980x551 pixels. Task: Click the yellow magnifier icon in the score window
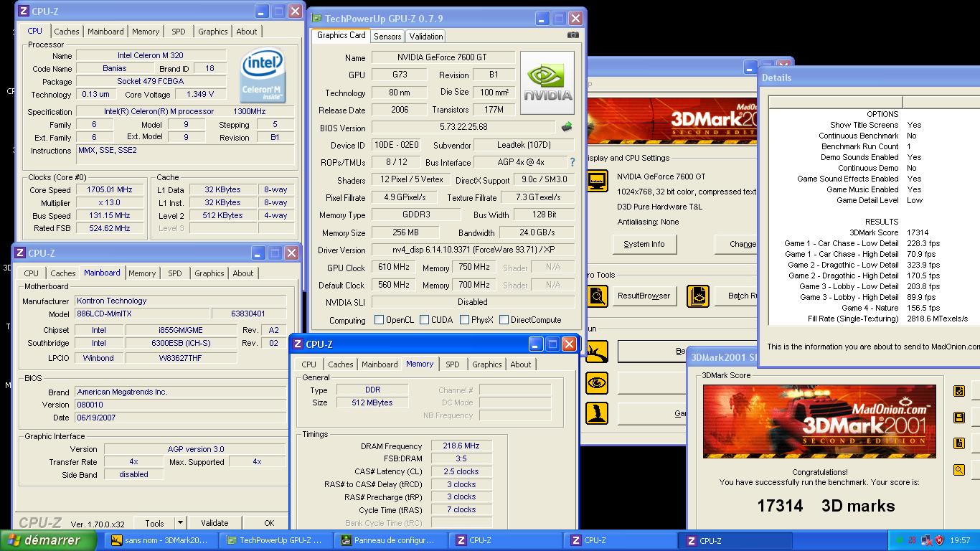[959, 470]
